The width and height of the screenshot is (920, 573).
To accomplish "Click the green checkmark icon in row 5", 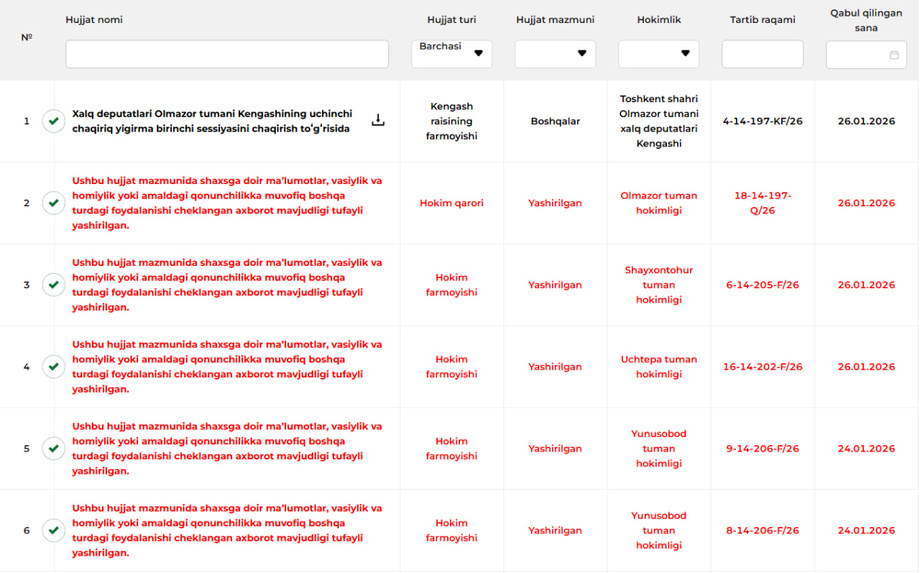I will pyautogui.click(x=54, y=449).
